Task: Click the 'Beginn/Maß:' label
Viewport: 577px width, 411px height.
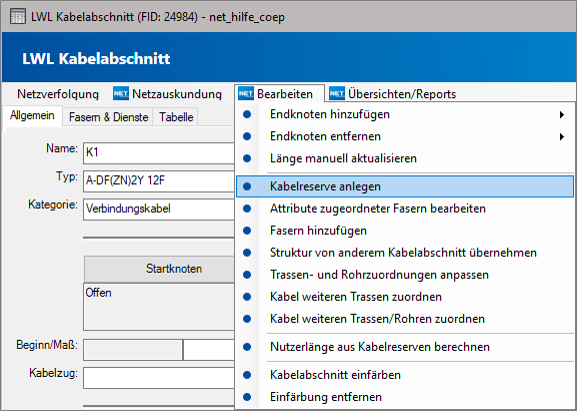Action: (47, 345)
